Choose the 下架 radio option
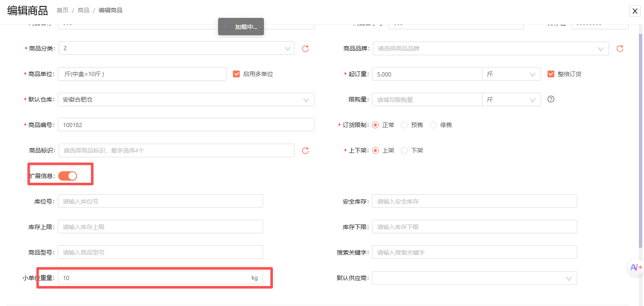The width and height of the screenshot is (644, 306). [x=404, y=150]
